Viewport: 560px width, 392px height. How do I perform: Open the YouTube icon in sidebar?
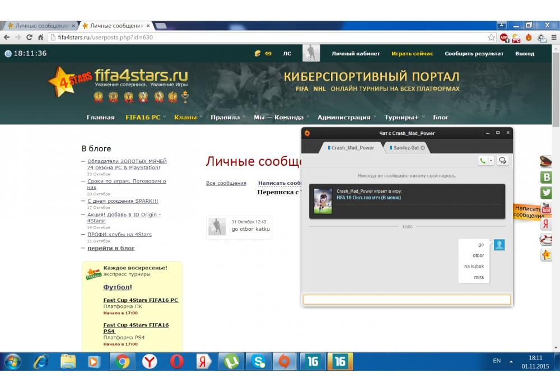pos(546,208)
